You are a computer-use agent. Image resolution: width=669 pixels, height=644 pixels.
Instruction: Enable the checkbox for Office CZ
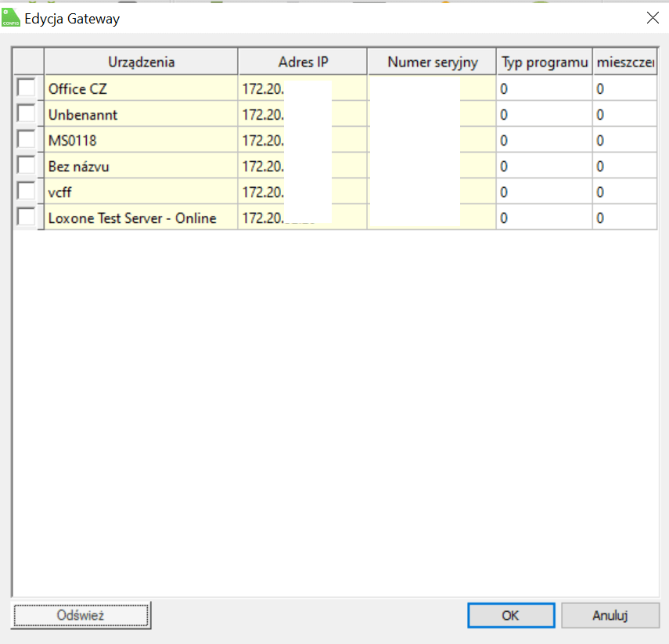[27, 88]
